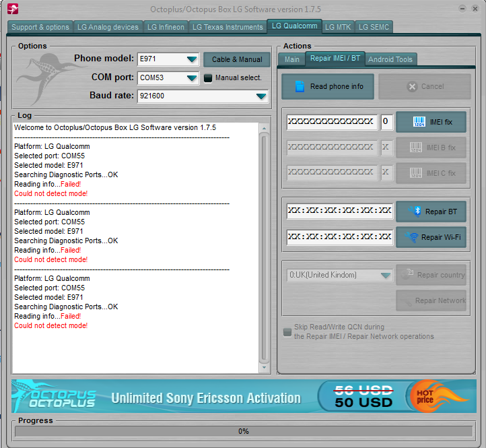Screen dimensions: 486x448
Task: Click the first IMEI input field
Action: (332, 122)
